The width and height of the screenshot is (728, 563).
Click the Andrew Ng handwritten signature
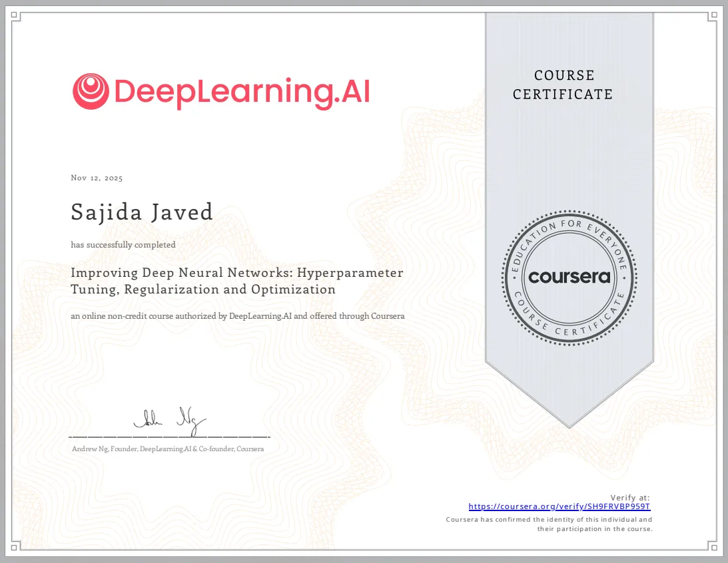170,421
